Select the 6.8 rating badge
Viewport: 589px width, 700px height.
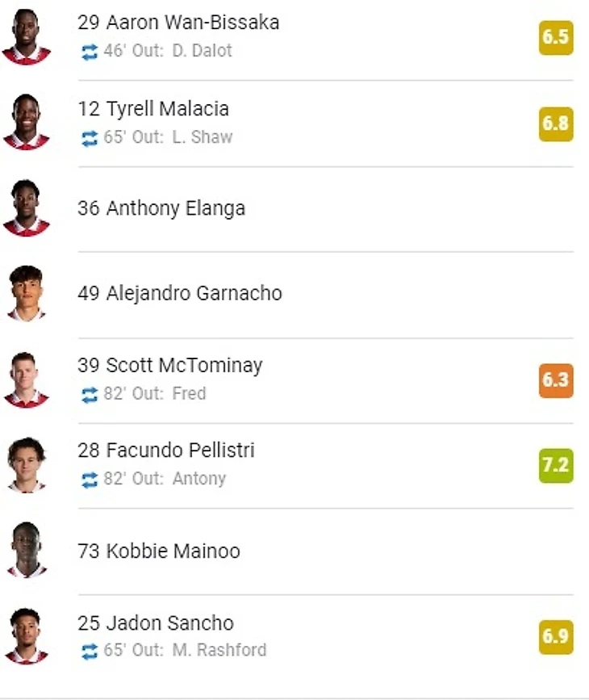point(556,124)
